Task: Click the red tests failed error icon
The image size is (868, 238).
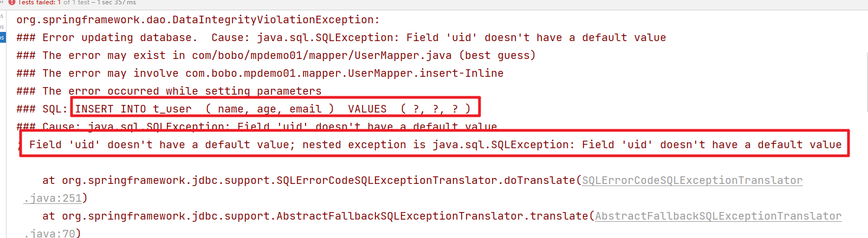Action: click(x=12, y=2)
